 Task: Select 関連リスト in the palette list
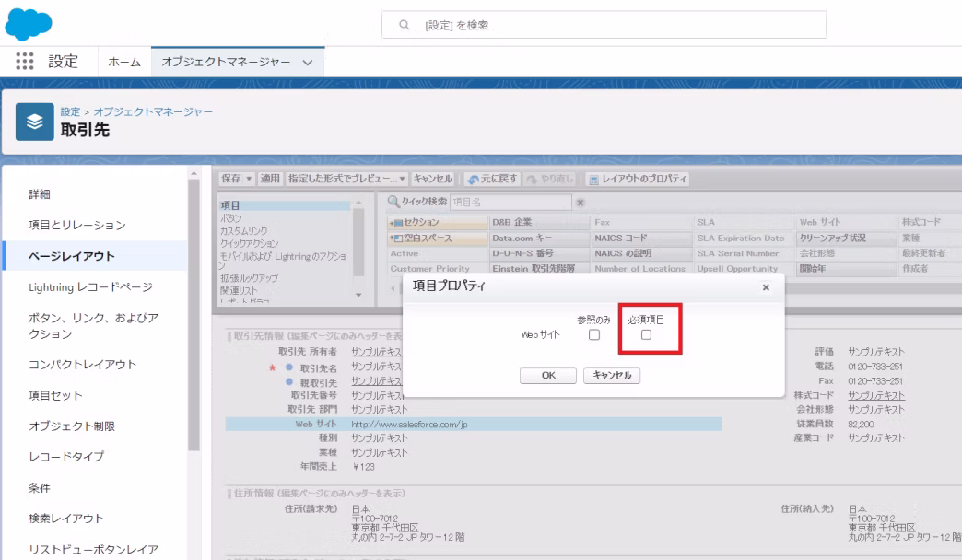239,290
